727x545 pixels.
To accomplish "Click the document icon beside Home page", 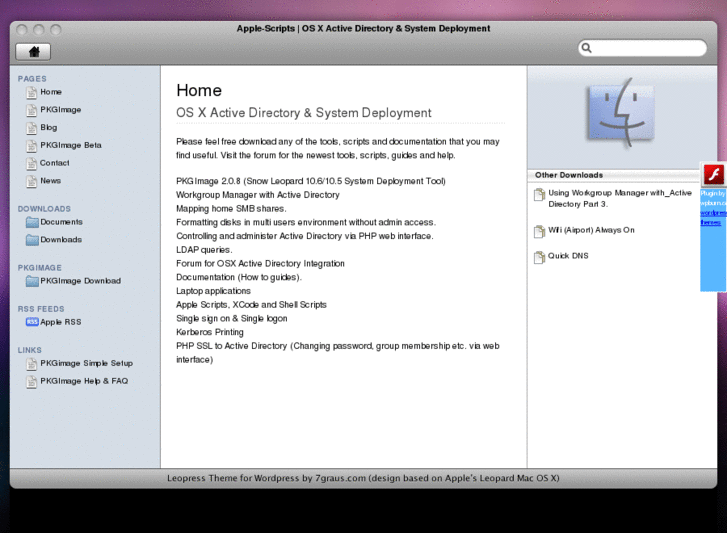I will pyautogui.click(x=32, y=93).
